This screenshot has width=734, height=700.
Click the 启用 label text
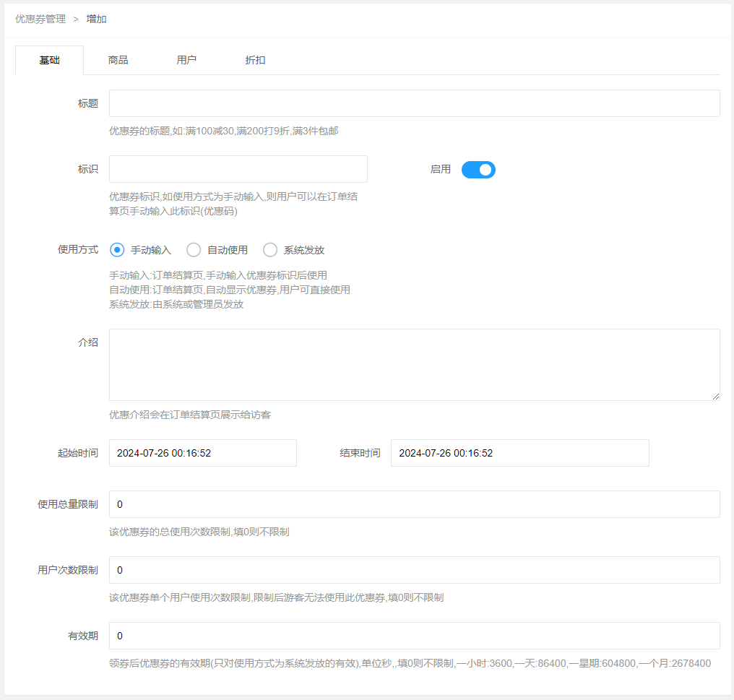tap(440, 170)
